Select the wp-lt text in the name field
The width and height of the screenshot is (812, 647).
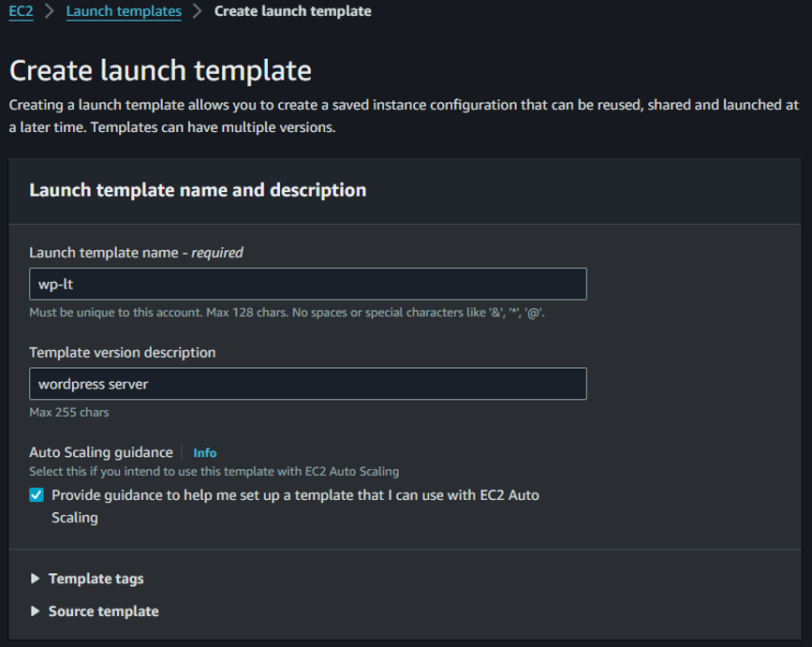[52, 284]
